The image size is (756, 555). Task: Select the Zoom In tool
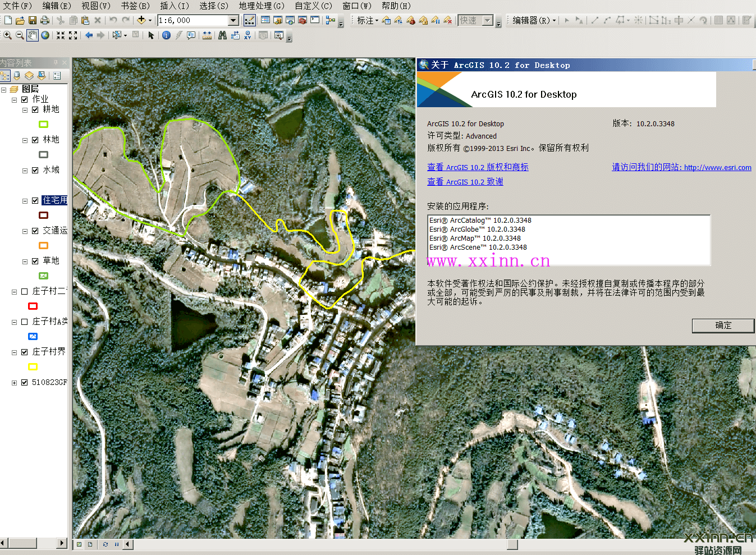coord(7,35)
